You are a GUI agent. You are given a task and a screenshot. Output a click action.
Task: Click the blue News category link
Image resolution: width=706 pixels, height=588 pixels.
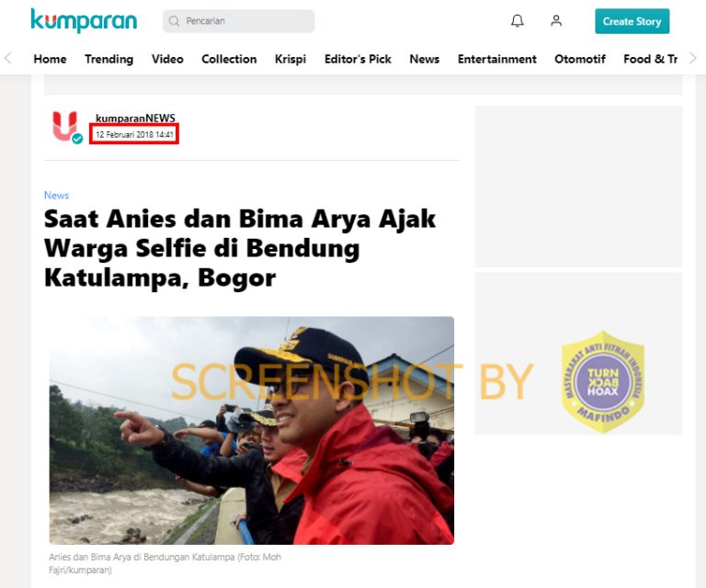point(56,196)
